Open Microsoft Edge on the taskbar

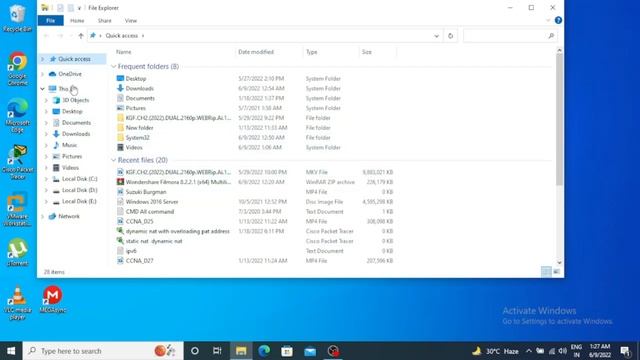click(x=264, y=351)
